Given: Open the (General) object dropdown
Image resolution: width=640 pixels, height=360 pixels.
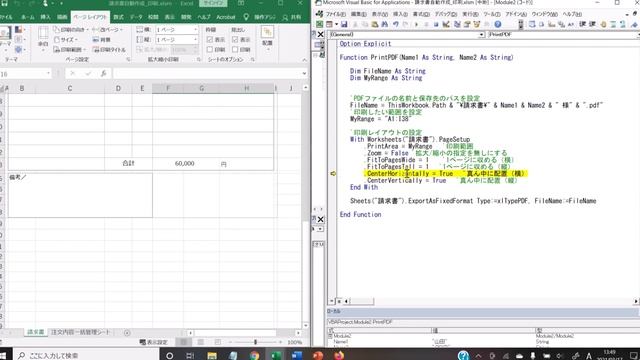Looking at the screenshot, I should tap(481, 35).
